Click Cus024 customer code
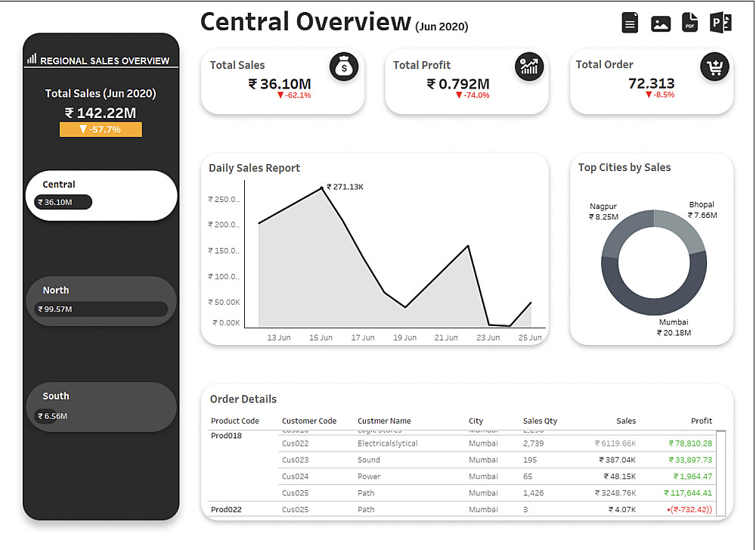Image resolution: width=756 pixels, height=550 pixels. click(x=295, y=476)
